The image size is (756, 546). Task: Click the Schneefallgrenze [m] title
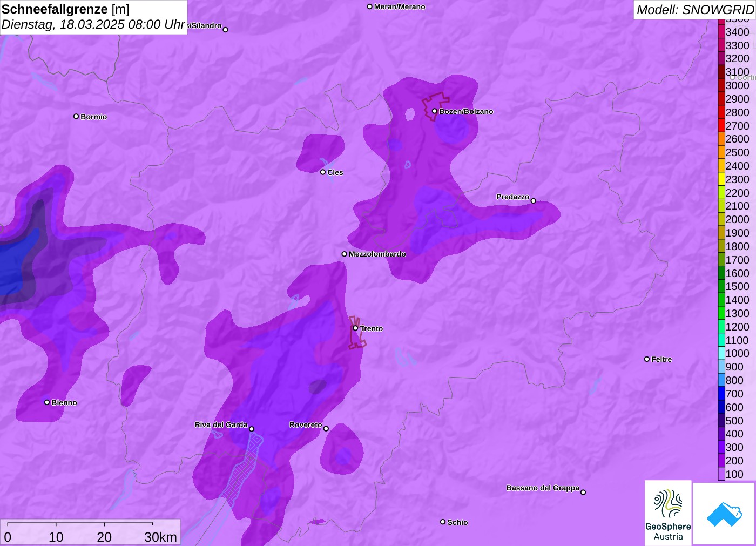coord(65,9)
